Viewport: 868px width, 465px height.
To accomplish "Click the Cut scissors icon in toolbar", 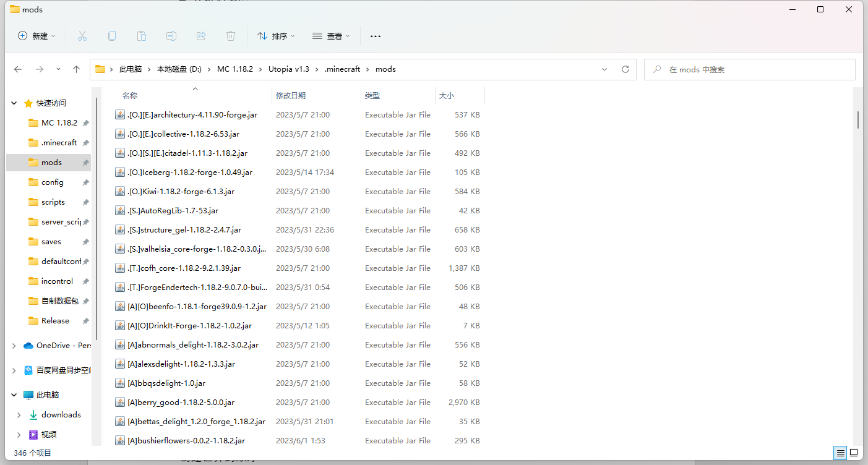I will (x=82, y=36).
